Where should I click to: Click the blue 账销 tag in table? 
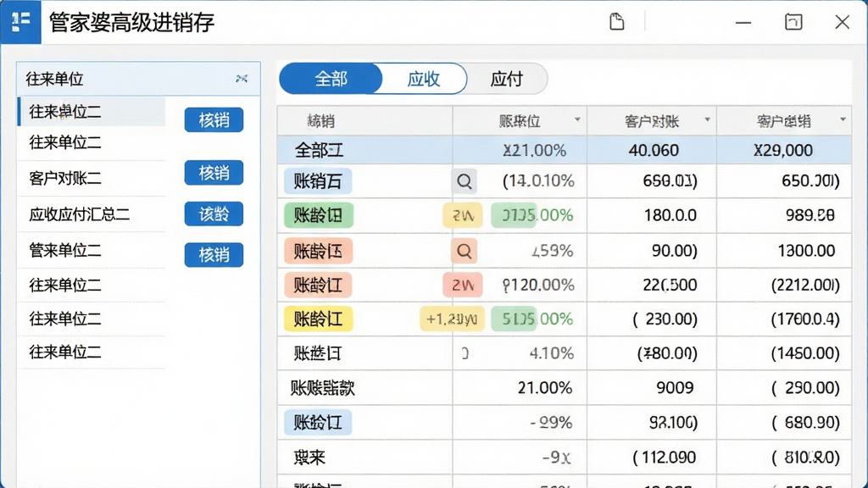318,181
